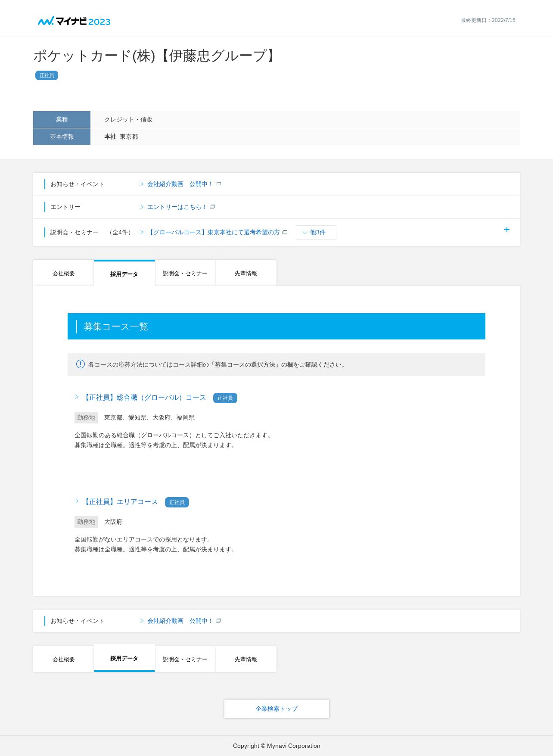This screenshot has height=756, width=553.
Task: Click 大阪府 work location text
Action: (113, 522)
